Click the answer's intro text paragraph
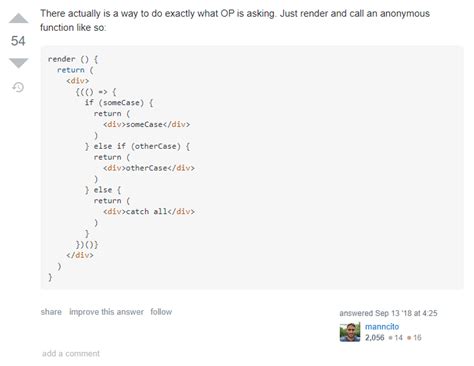This screenshot has height=366, width=474. (235, 20)
